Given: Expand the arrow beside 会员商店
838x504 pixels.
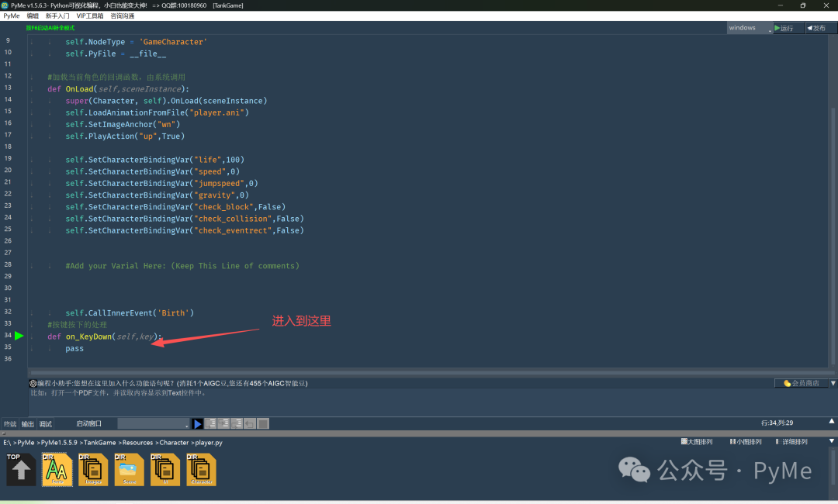Looking at the screenshot, I should [833, 383].
